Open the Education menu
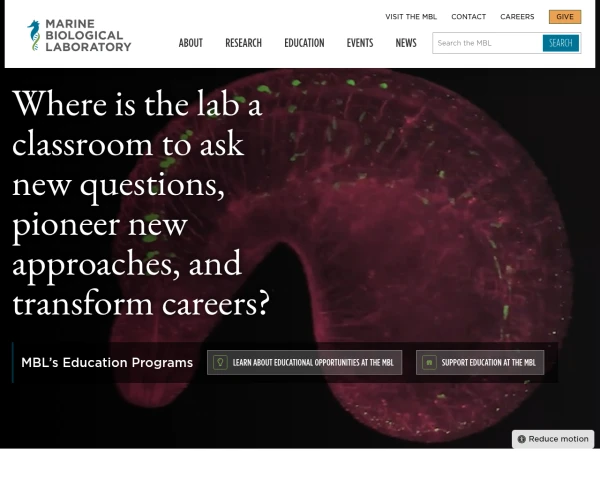 click(x=304, y=43)
